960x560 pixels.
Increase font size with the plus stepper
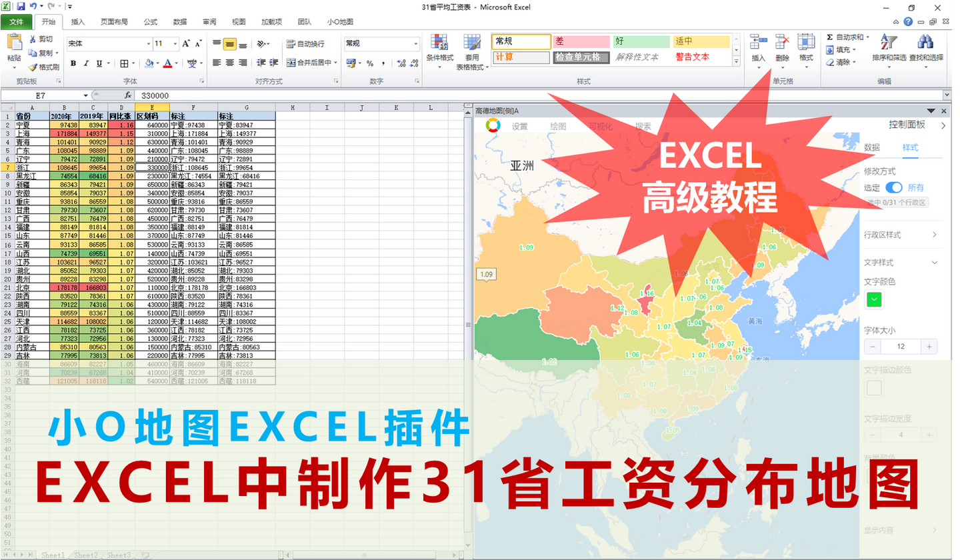click(x=929, y=347)
